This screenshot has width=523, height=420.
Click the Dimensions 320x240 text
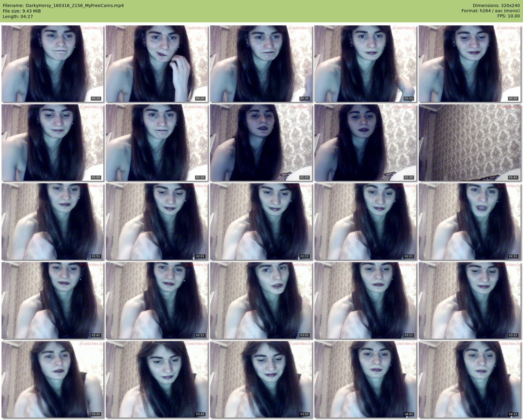point(496,6)
